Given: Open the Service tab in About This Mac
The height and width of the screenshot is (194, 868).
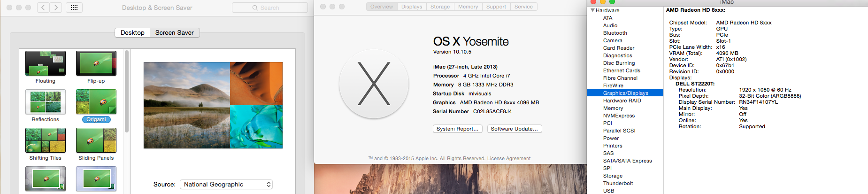Looking at the screenshot, I should 524,7.
